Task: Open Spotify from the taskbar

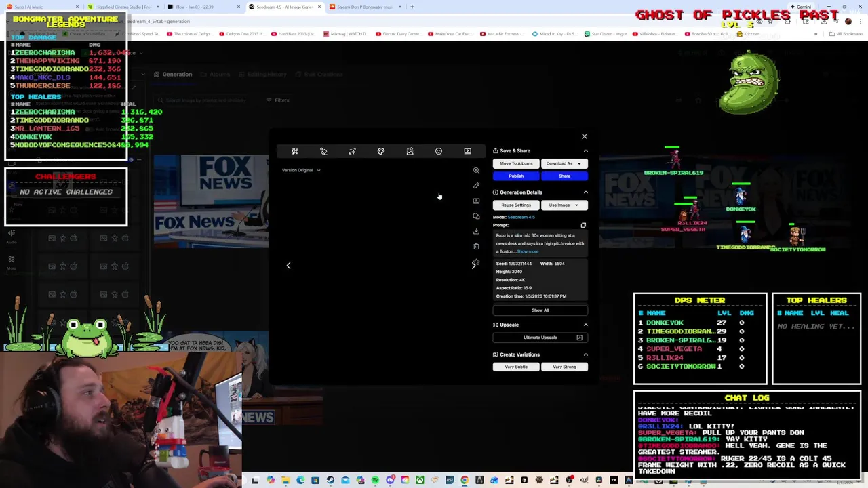Action: point(375,481)
